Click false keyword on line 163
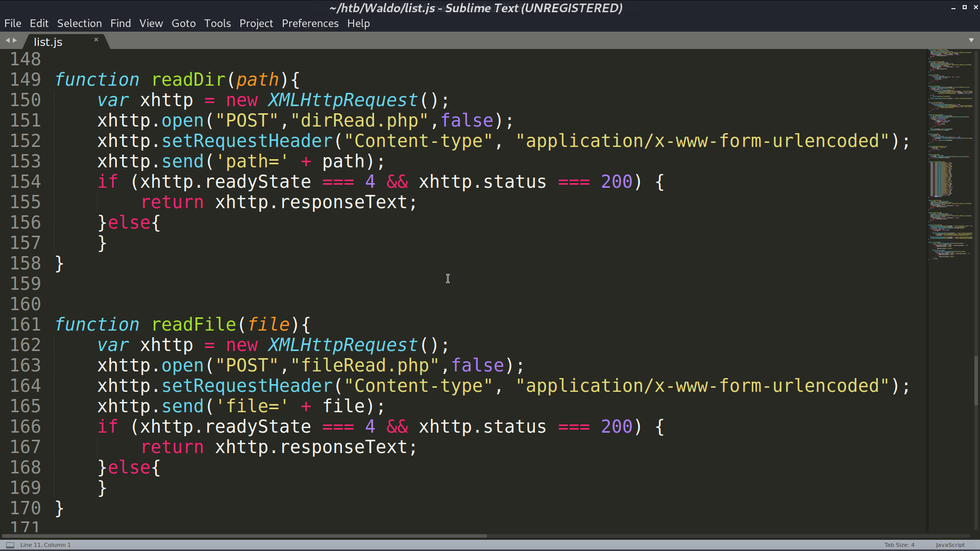980x551 pixels. [478, 365]
